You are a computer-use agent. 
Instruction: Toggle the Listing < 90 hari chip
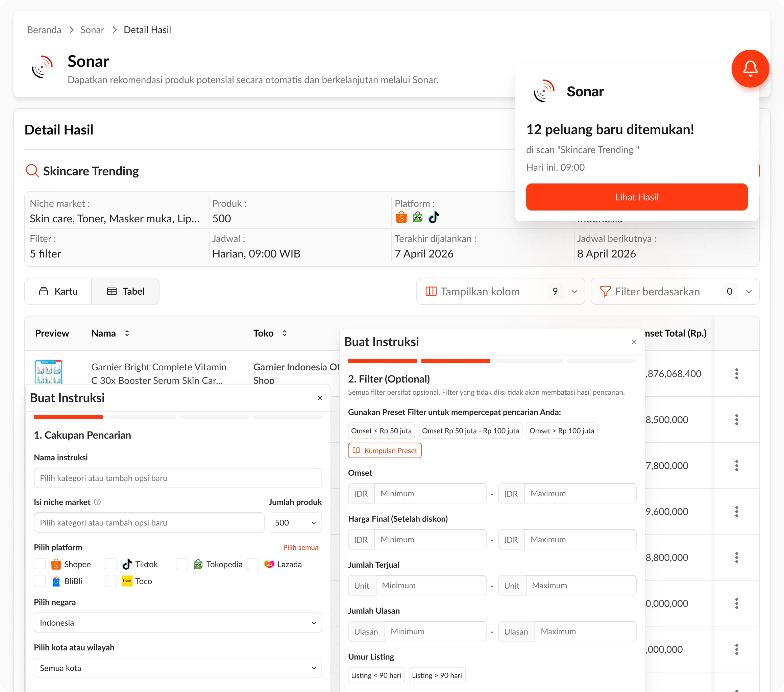[x=376, y=675]
